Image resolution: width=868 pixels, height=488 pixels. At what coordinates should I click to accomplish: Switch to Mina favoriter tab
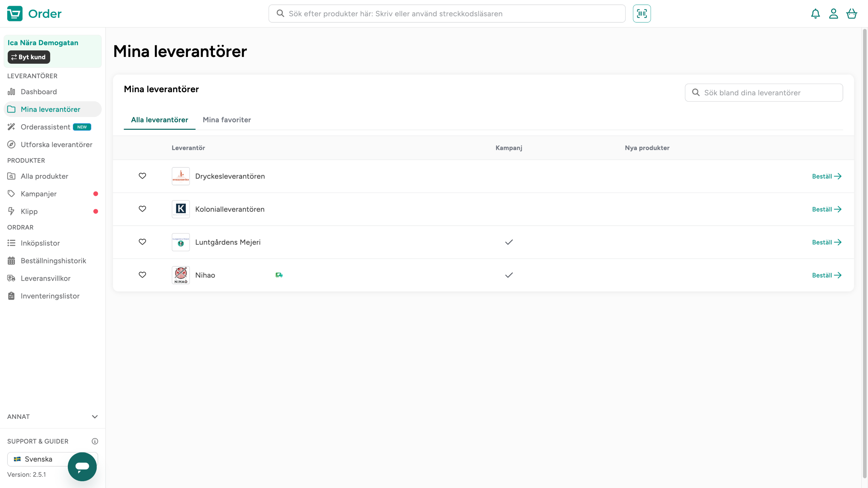pyautogui.click(x=226, y=120)
